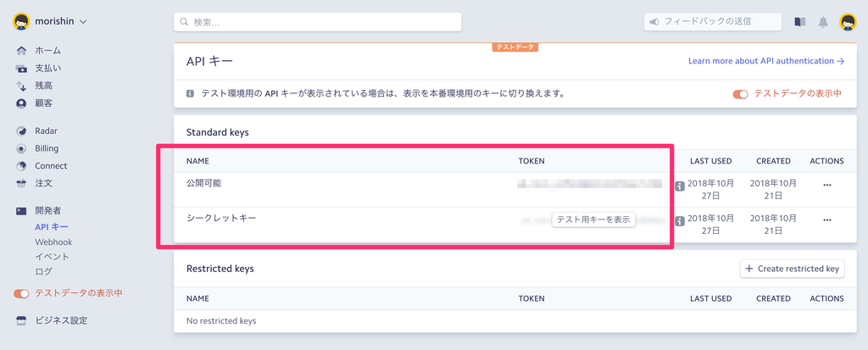Open 注文 in the sidebar

pos(44,183)
